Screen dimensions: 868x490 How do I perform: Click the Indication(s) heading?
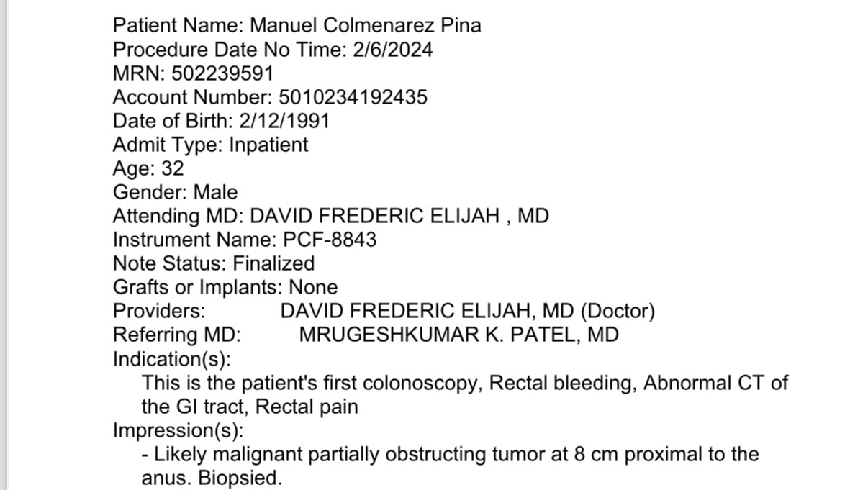click(172, 358)
